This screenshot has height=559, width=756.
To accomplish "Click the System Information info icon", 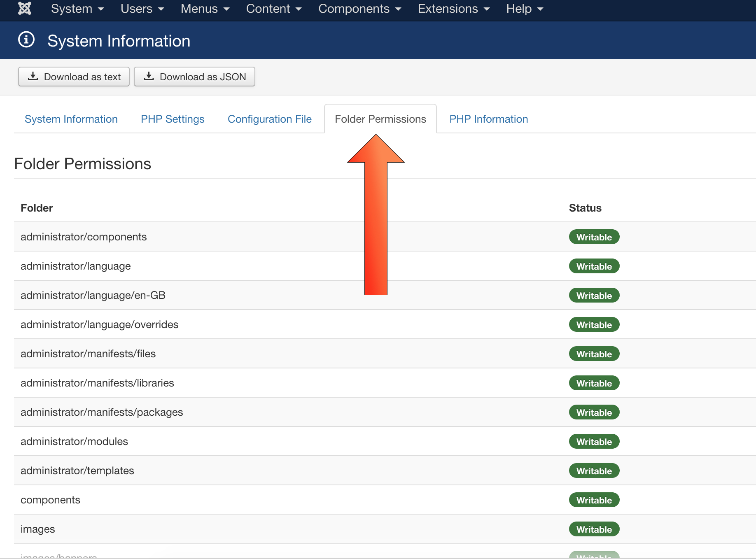I will (x=26, y=40).
